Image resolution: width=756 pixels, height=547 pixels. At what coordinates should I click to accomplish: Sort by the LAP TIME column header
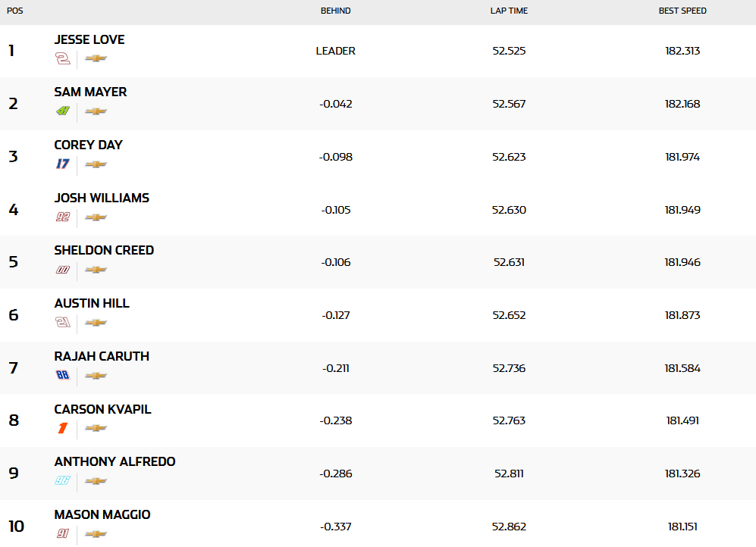point(509,11)
